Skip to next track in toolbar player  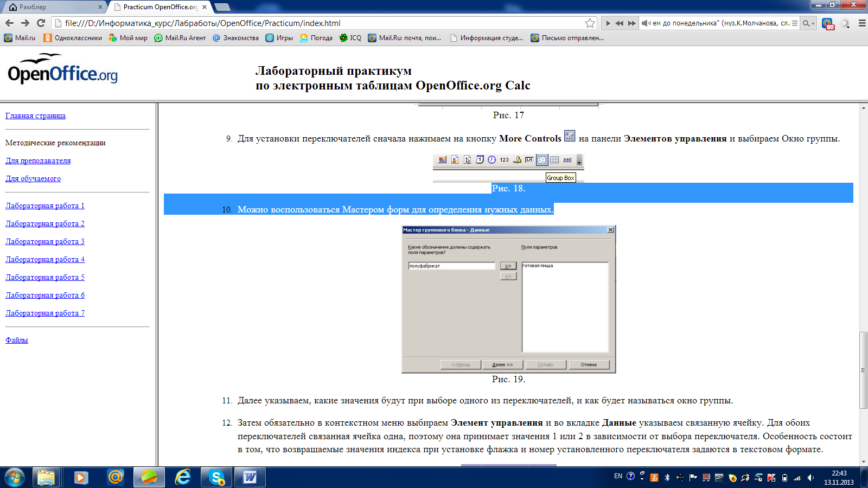pos(631,23)
